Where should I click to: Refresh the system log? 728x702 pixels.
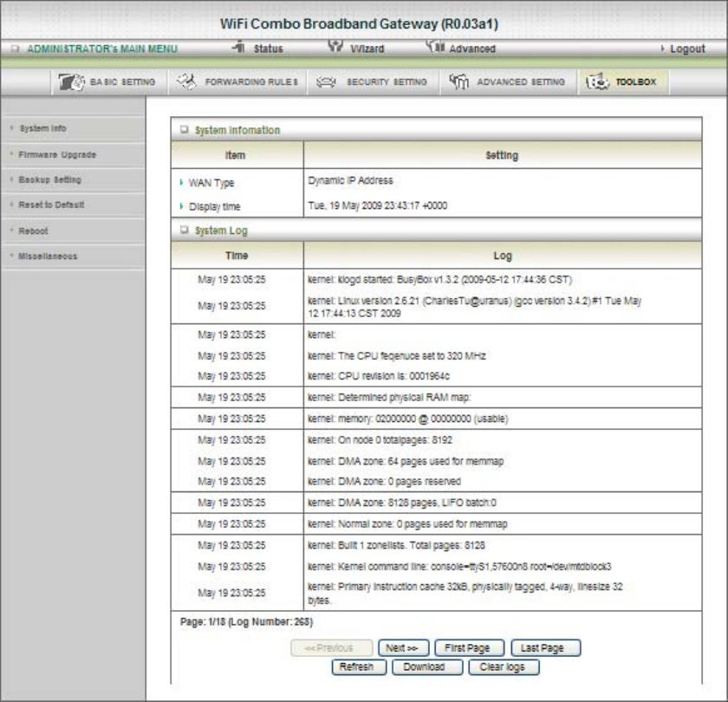click(x=359, y=667)
